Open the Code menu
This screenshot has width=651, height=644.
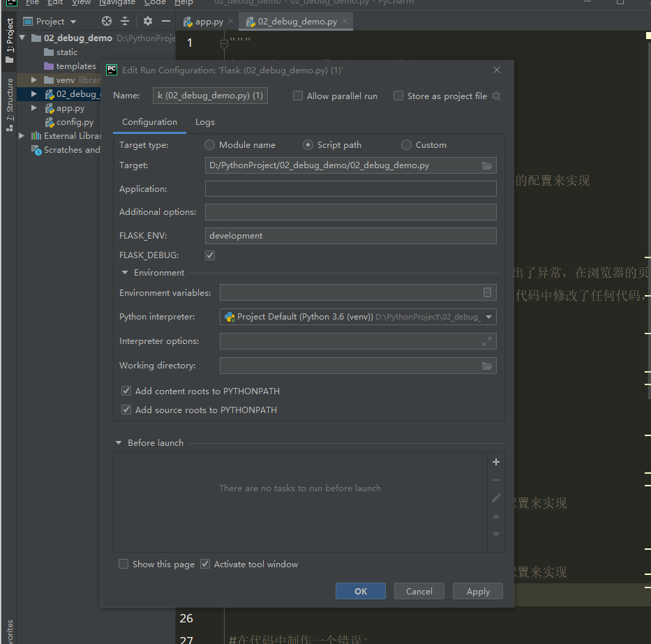[155, 3]
